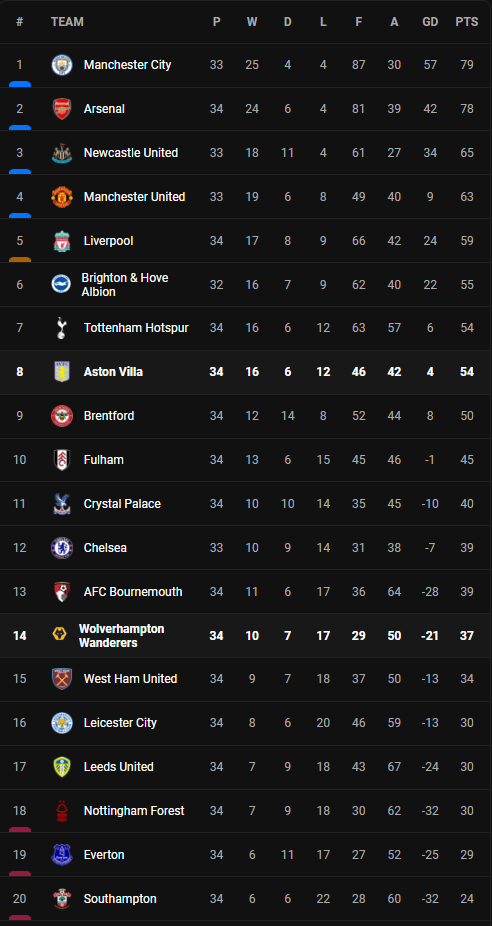Image resolution: width=492 pixels, height=926 pixels.
Task: Click the Newcastle United crest icon
Action: click(x=61, y=153)
